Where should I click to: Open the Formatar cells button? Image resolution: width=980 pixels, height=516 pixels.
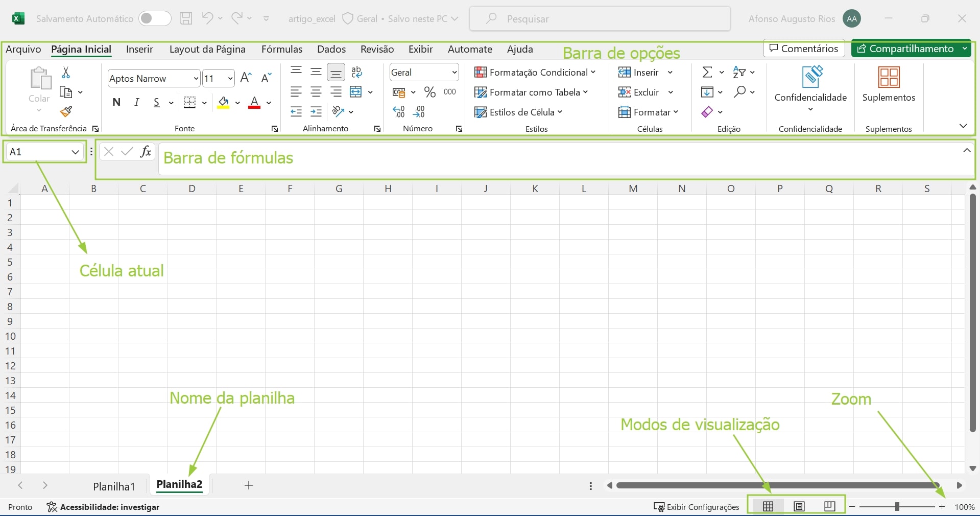click(649, 112)
